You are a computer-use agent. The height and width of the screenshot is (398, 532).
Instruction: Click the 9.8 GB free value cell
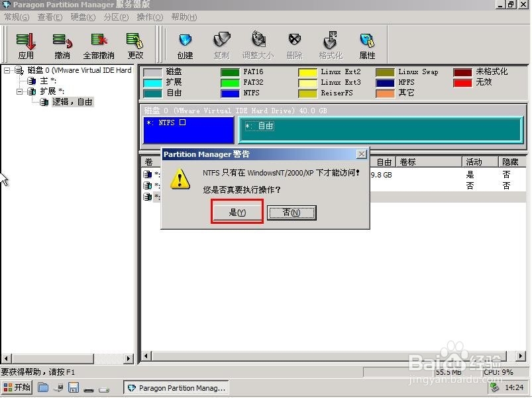[382, 175]
